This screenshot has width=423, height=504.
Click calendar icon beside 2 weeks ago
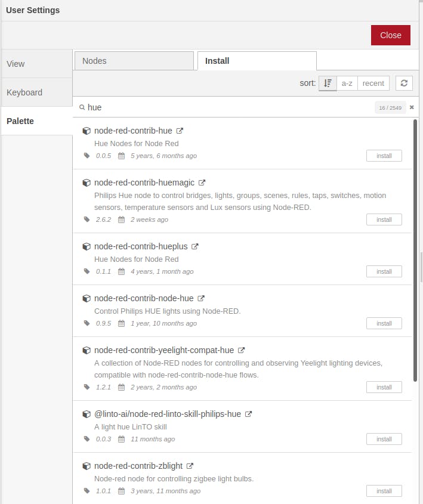[x=121, y=219]
